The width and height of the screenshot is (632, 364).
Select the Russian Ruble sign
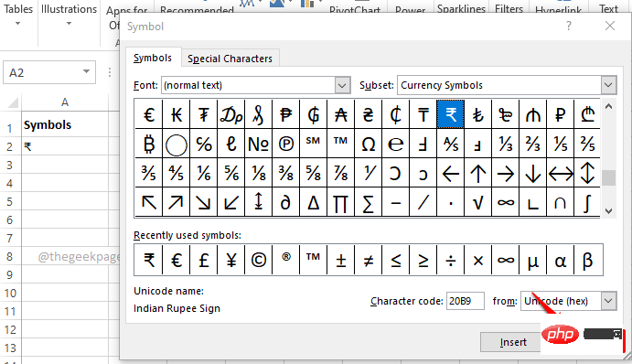[x=561, y=114]
